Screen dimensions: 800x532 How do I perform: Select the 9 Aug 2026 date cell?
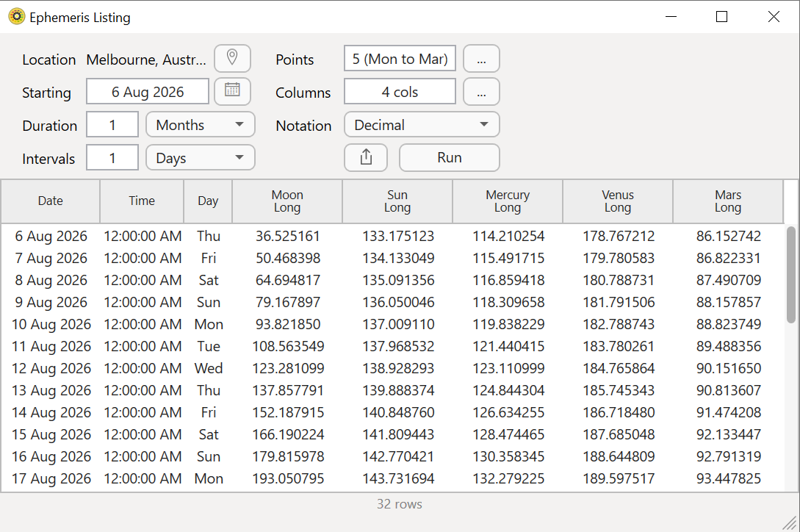[51, 302]
